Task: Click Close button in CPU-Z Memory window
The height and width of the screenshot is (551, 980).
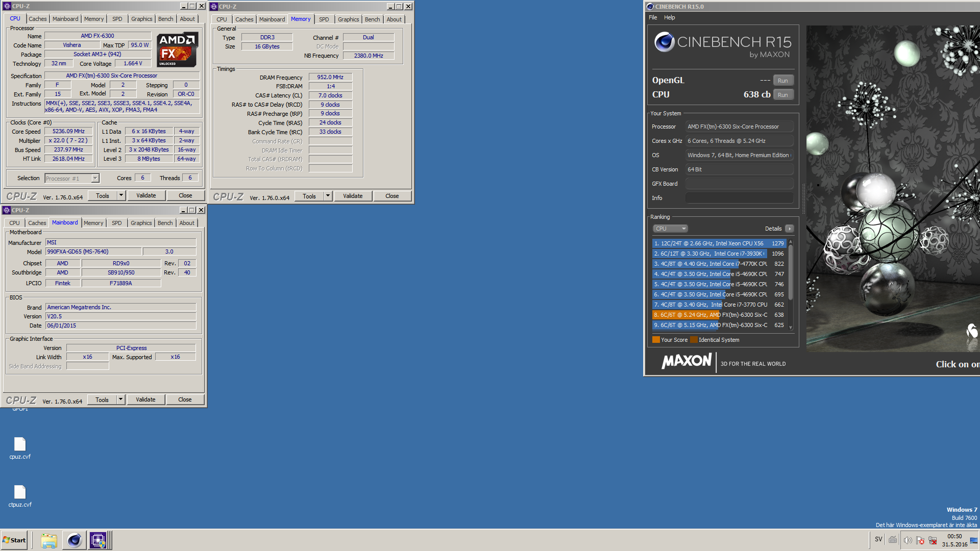Action: (x=392, y=196)
